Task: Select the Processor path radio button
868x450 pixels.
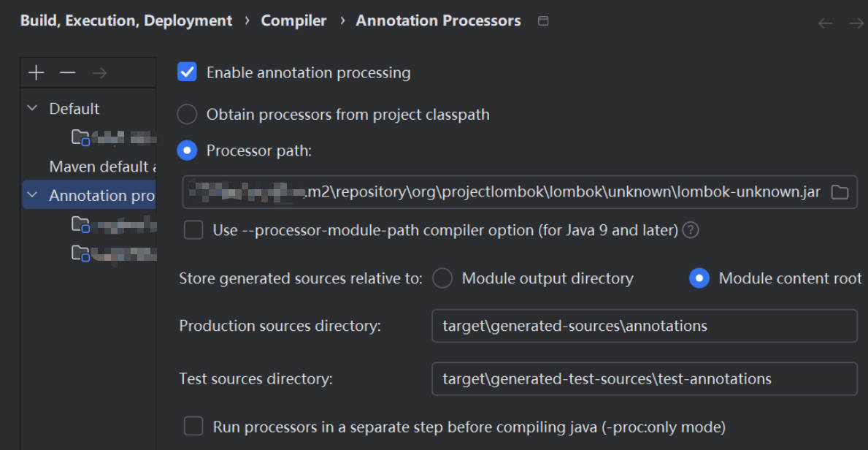Action: (x=188, y=150)
